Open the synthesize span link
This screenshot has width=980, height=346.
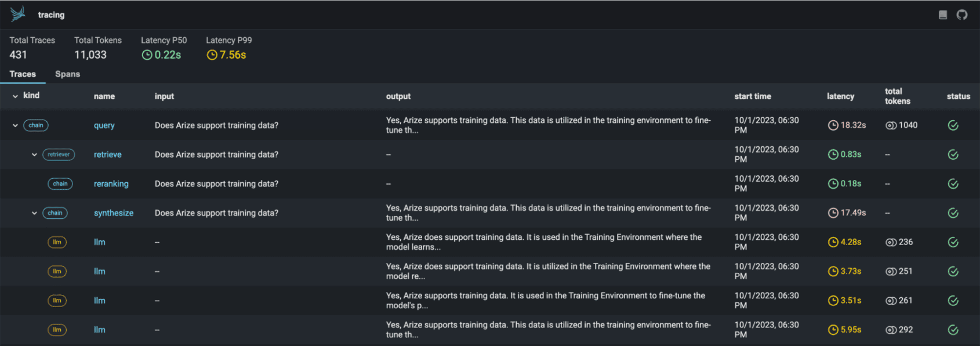point(114,213)
